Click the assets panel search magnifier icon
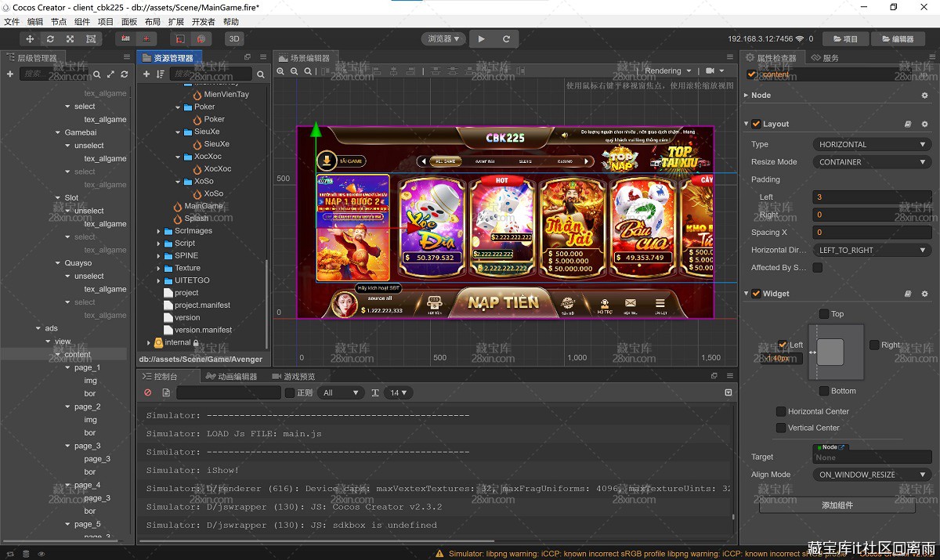Viewport: 940px width, 560px height. (x=260, y=74)
